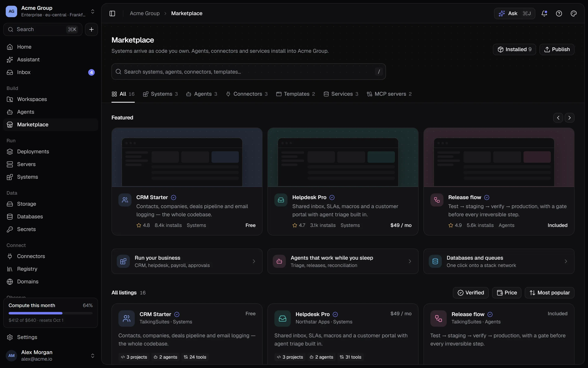Open the Ask assistant button
This screenshot has height=368, width=588.
tap(514, 13)
